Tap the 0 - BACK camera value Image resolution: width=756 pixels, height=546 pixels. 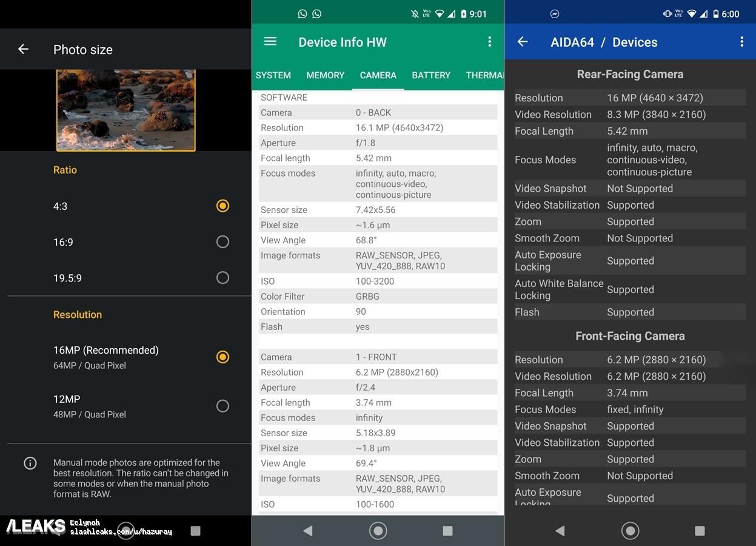[x=373, y=113]
